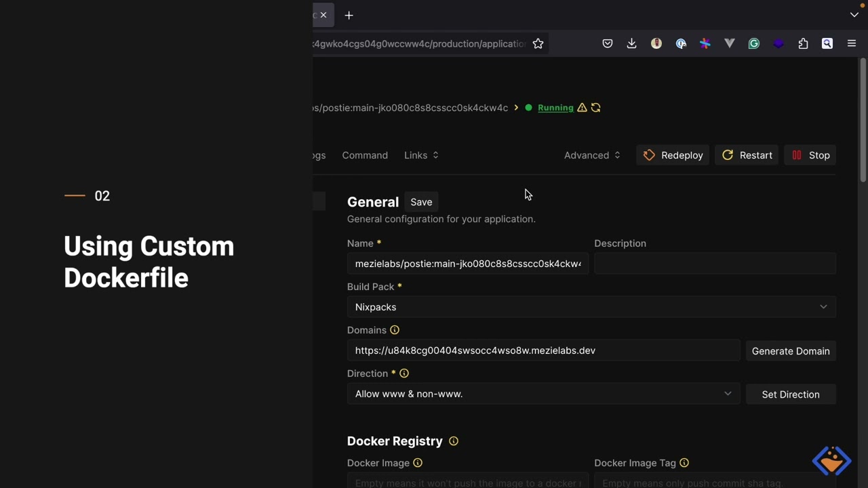The height and width of the screenshot is (488, 868).
Task: Click the Docker Image info icon
Action: click(x=418, y=463)
